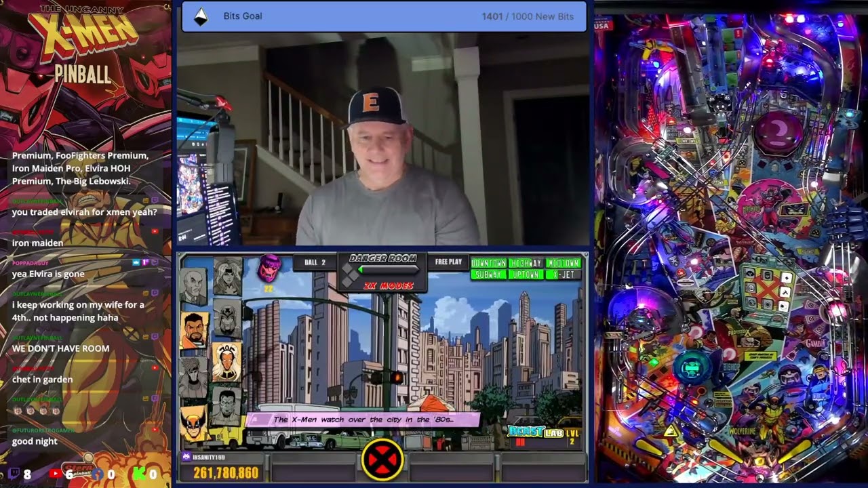This screenshot has width=868, height=488.
Task: Select the gray Gambit portrait
Action: tap(193, 379)
